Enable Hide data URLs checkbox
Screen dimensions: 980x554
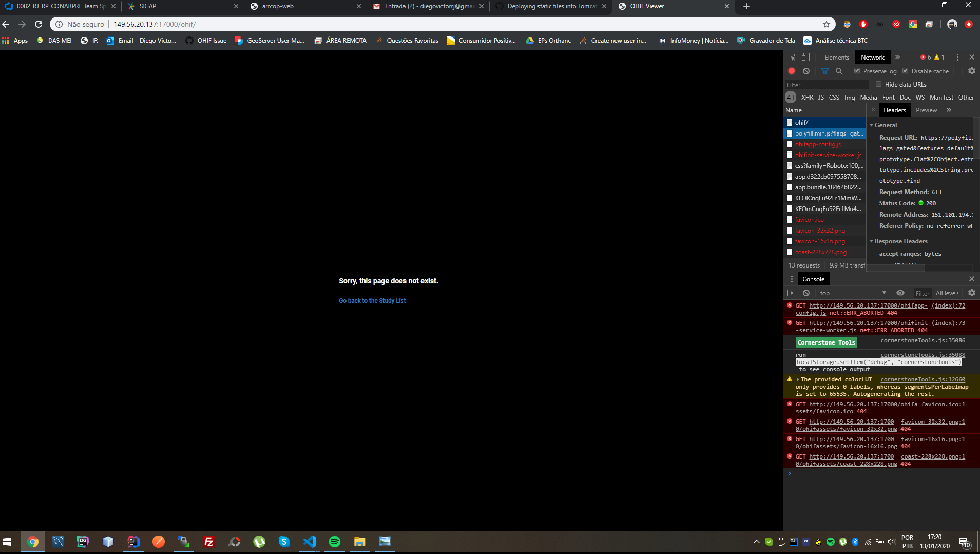pos(878,84)
